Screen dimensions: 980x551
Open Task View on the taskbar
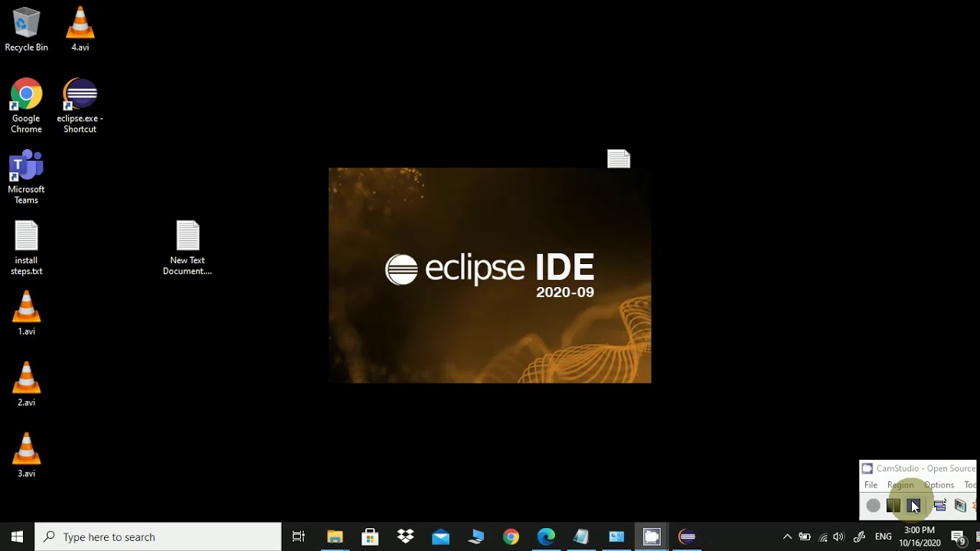coord(299,536)
